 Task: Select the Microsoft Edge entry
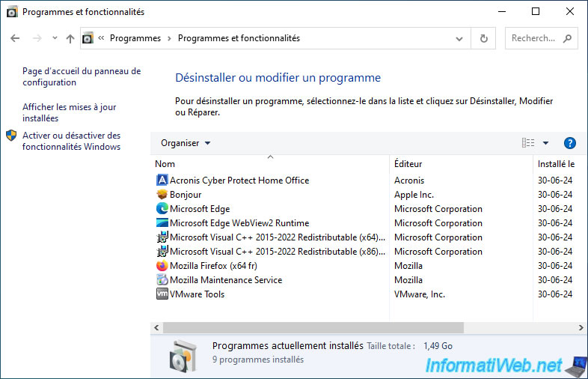click(200, 209)
